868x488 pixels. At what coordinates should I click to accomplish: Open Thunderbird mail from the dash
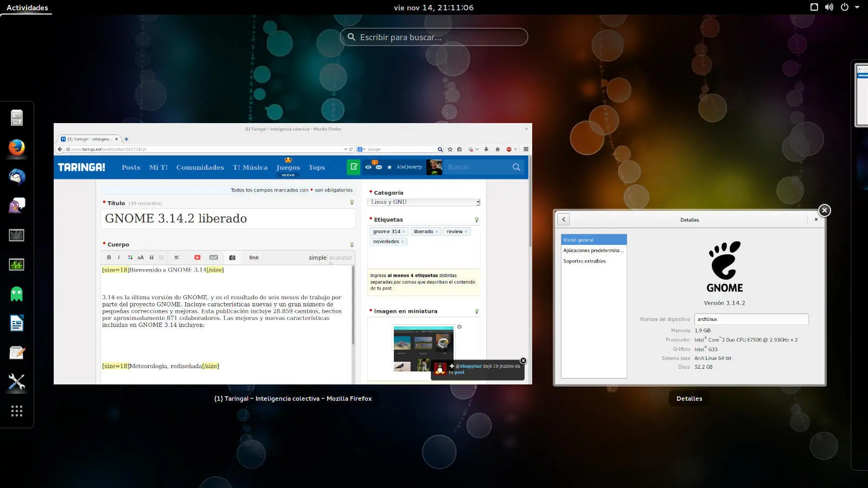17,176
